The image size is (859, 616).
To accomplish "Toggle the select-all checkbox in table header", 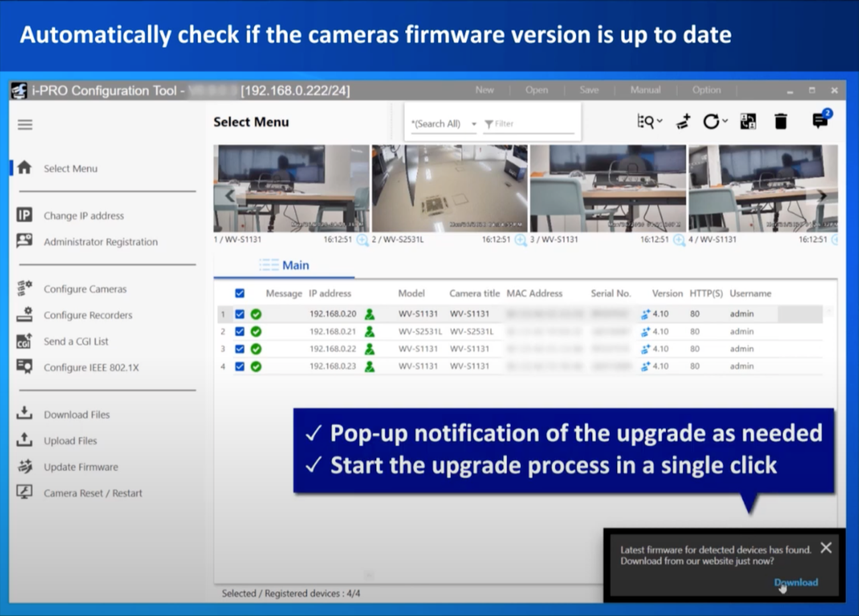I will tap(240, 293).
